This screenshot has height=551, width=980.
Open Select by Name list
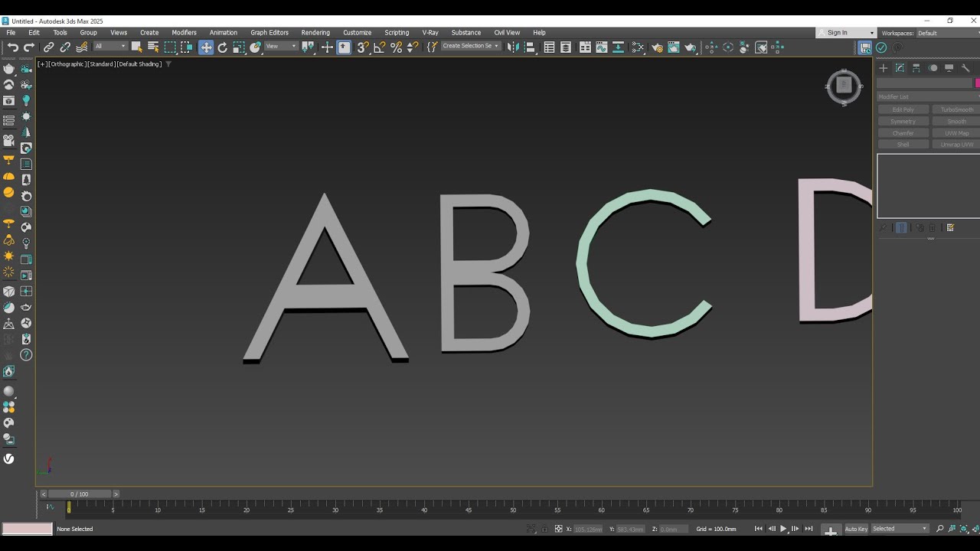153,47
